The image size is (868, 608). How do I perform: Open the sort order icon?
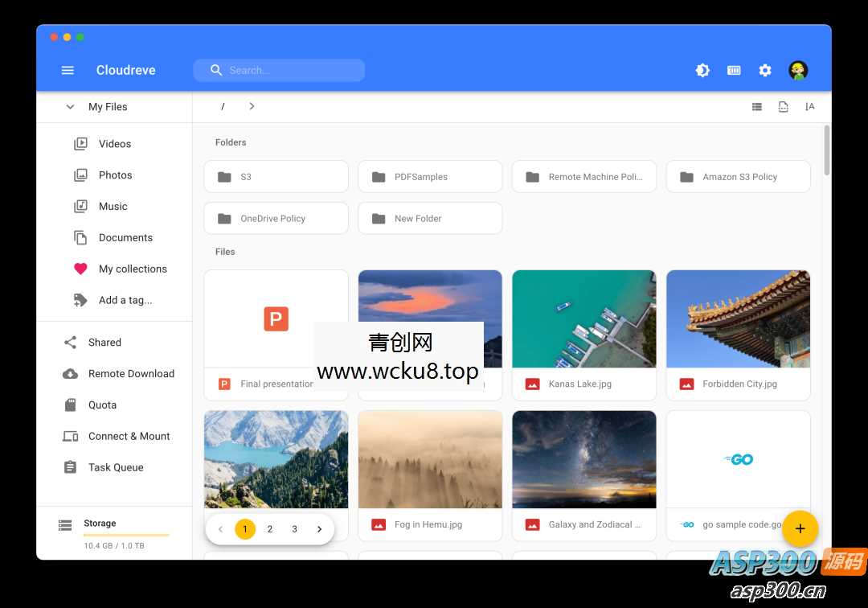point(809,106)
